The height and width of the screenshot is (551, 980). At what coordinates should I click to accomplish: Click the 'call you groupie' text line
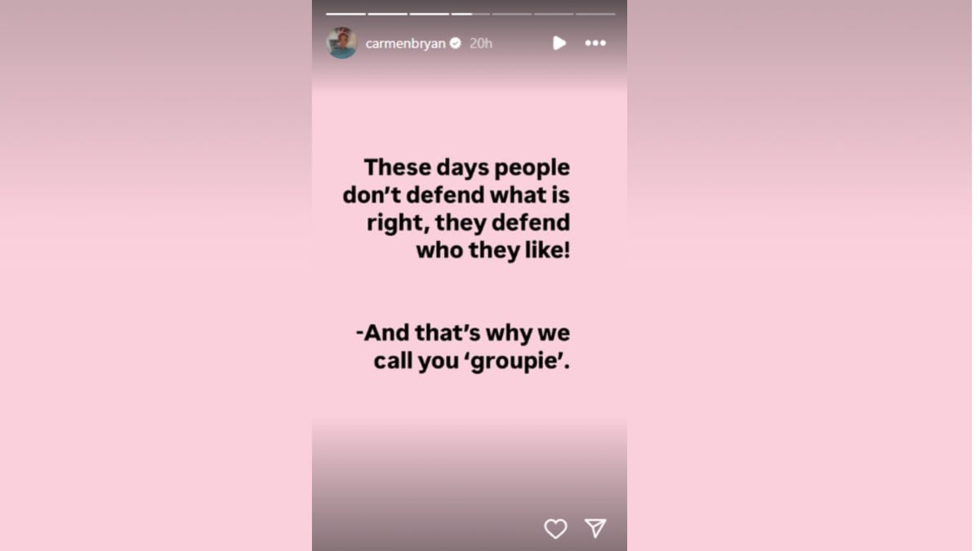pos(472,361)
